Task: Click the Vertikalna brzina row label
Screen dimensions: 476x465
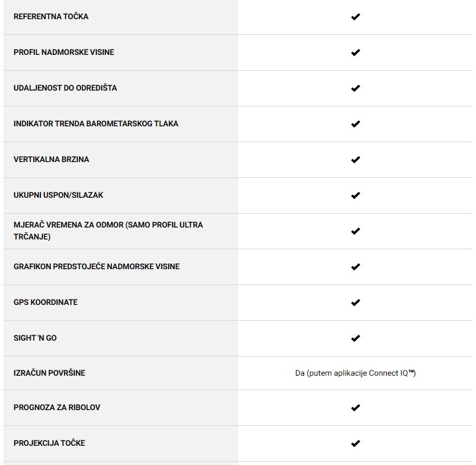Action: coord(51,159)
